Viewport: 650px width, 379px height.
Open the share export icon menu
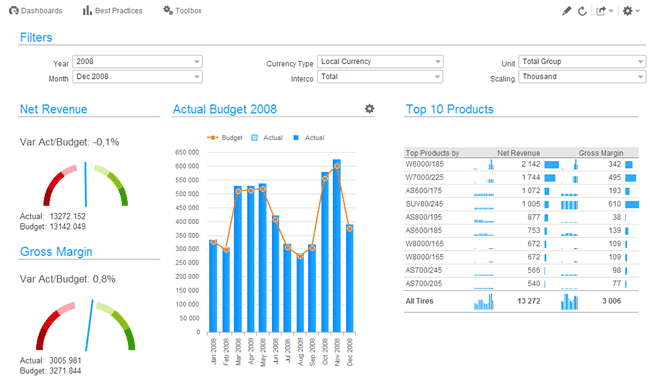pos(604,11)
